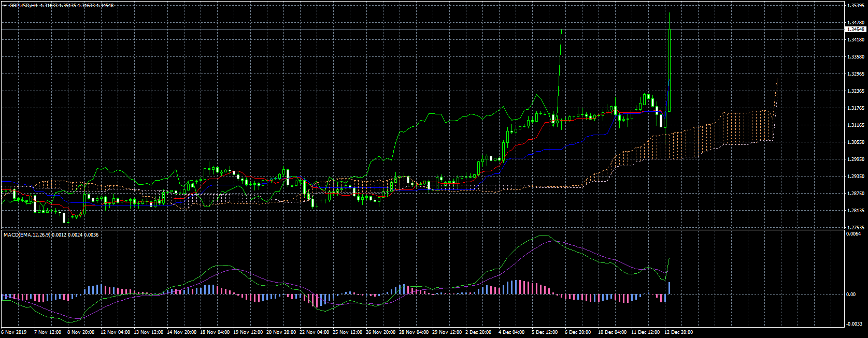Click the MACD(EMA,12,26,9) indicator label
Screen dimensions: 868x338
27,235
